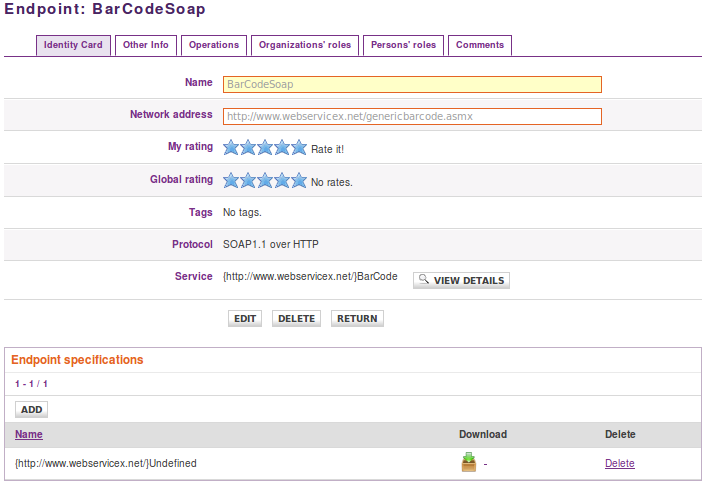Select the fourth star in My rating

point(282,148)
